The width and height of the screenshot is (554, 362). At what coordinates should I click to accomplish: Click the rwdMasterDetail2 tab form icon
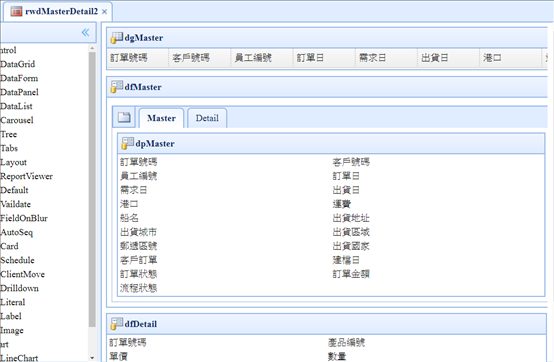pos(16,11)
